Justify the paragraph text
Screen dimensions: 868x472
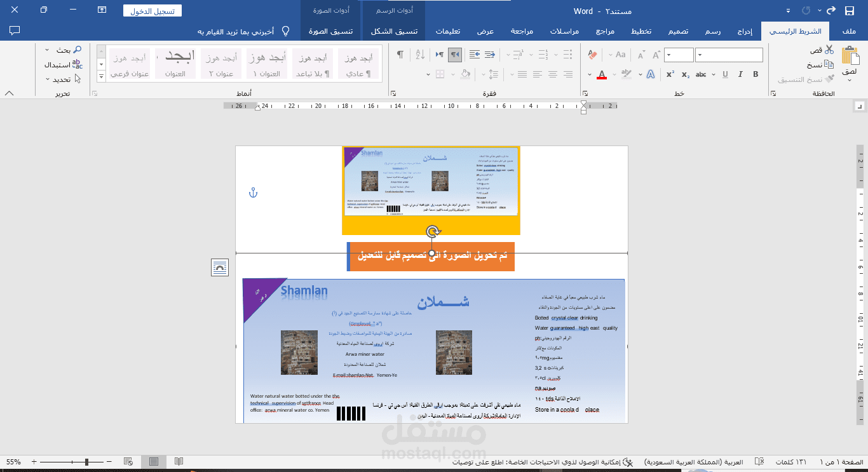522,74
